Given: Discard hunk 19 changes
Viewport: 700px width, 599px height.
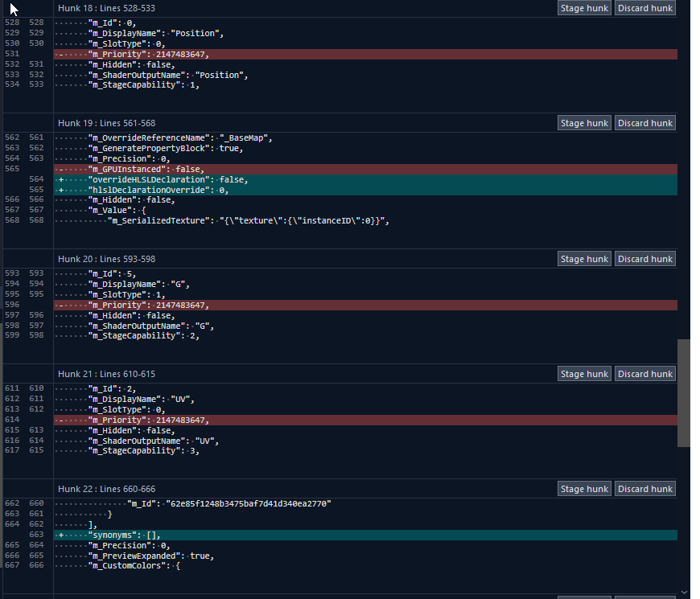Looking at the screenshot, I should tap(644, 123).
